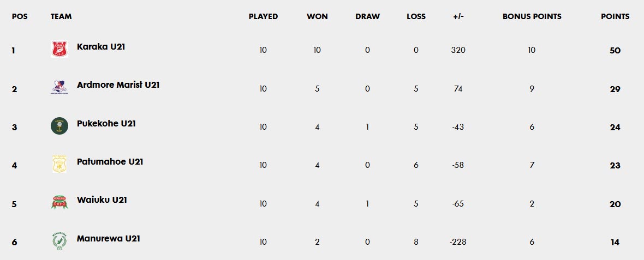Click the Manurewa U21 club emblem
This screenshot has width=644, height=260.
(x=59, y=241)
